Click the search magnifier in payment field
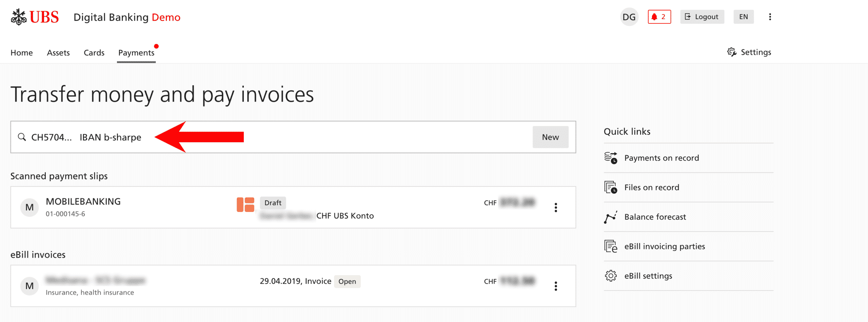Screen dimensions: 868x322 (22, 137)
